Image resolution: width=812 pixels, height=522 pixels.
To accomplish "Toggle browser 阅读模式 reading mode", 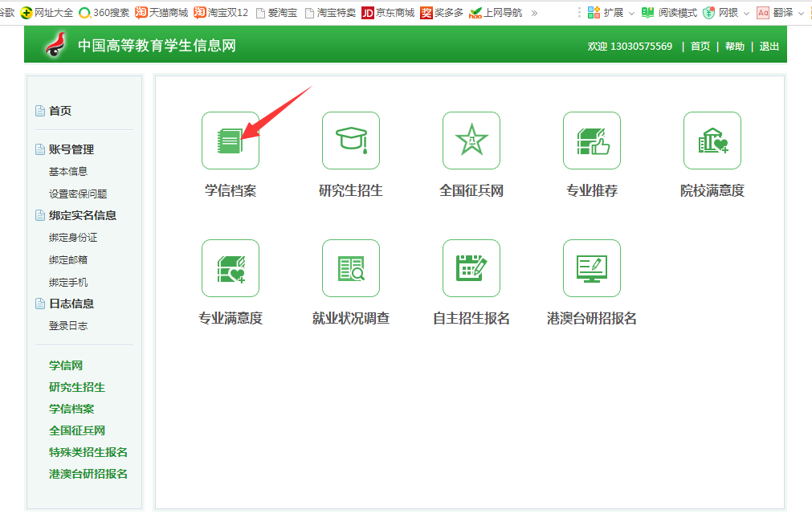I will coord(670,12).
